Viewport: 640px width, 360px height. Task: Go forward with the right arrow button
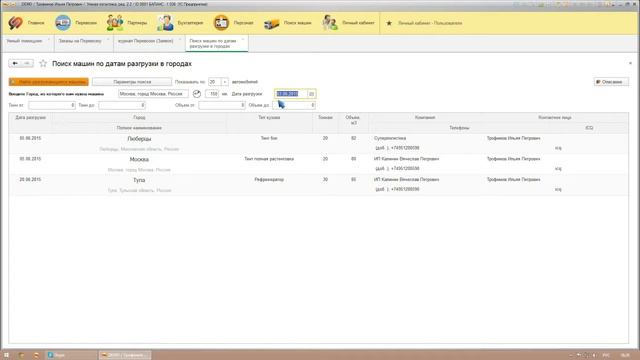[x=27, y=63]
